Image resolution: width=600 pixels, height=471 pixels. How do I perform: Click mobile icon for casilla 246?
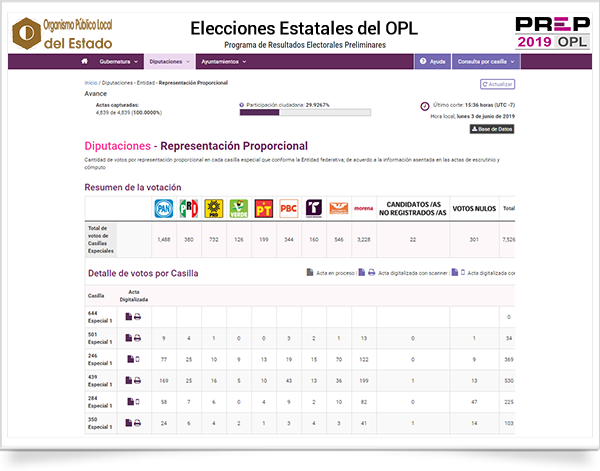(138, 359)
